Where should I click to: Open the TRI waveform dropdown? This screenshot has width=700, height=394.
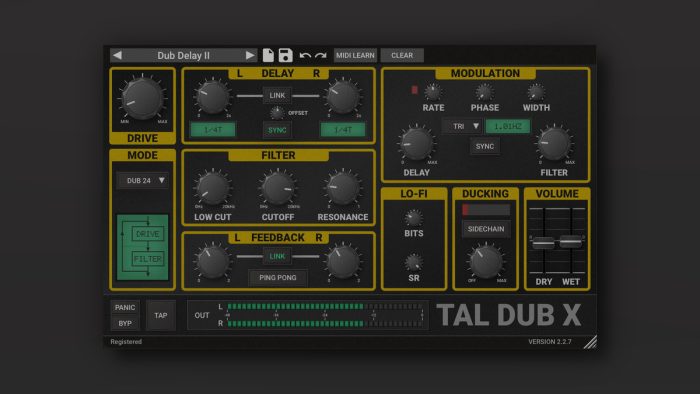pyautogui.click(x=462, y=126)
